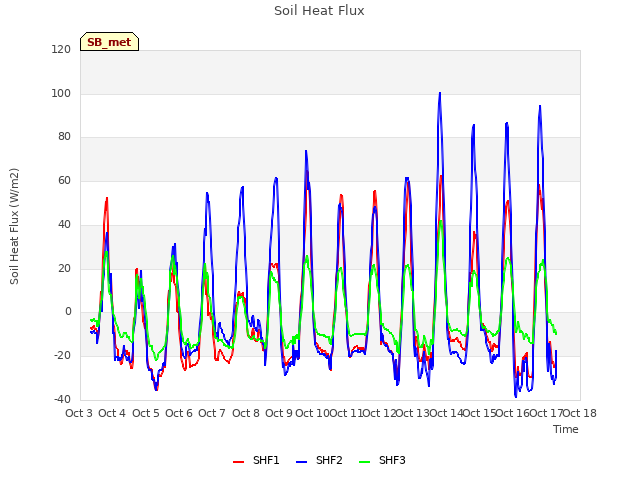Click the 20 y-axis tick label
This screenshot has width=640, height=480.
click(x=64, y=268)
